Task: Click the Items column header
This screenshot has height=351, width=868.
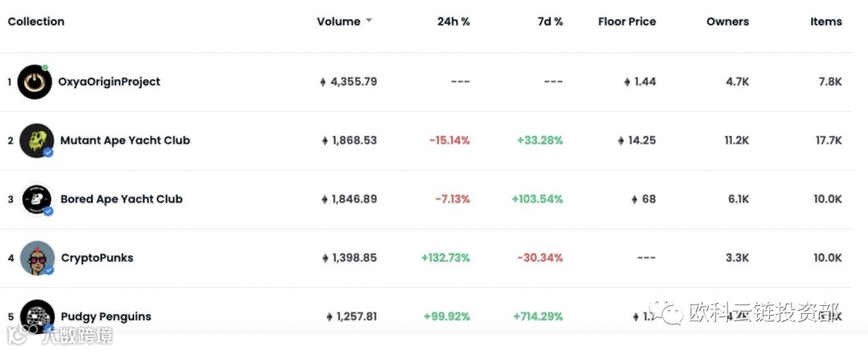Action: pos(825,22)
